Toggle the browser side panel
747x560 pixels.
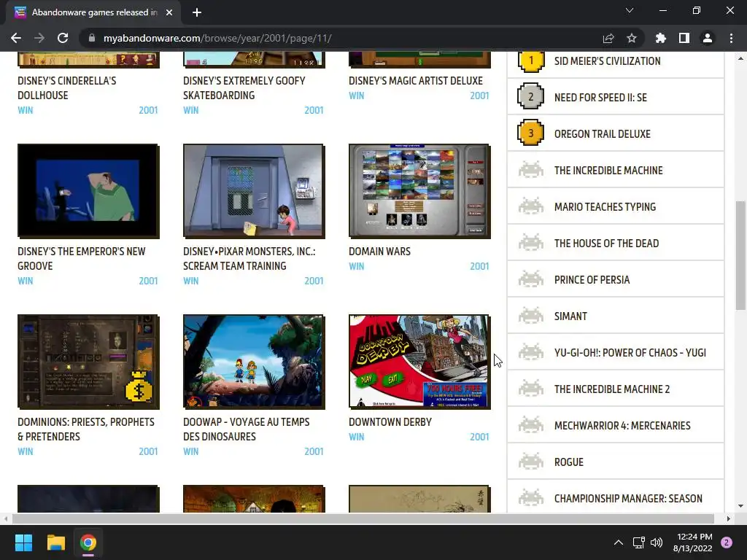684,38
